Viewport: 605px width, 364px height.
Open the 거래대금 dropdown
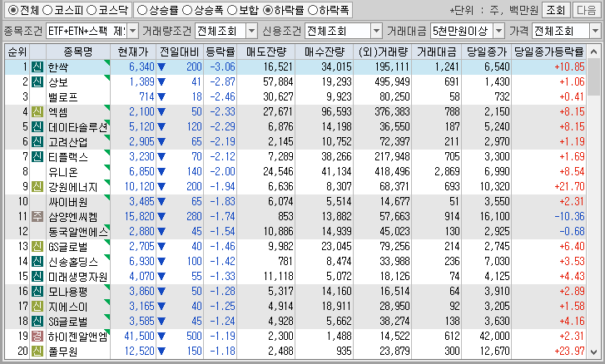click(x=498, y=31)
